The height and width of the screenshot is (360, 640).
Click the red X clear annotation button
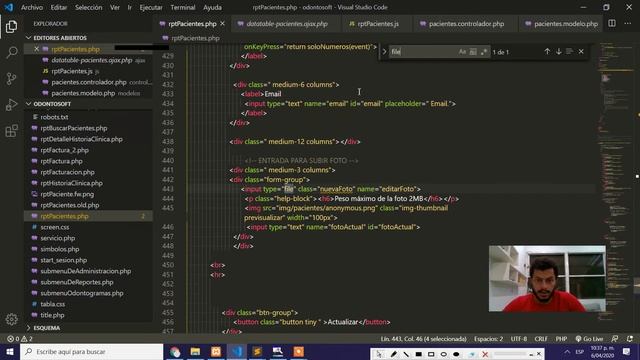coord(485,354)
